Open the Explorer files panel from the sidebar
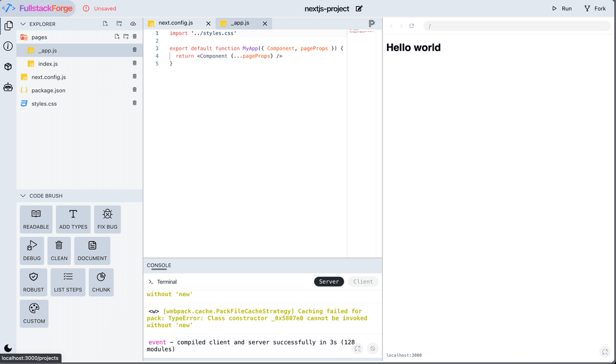 pos(8,25)
